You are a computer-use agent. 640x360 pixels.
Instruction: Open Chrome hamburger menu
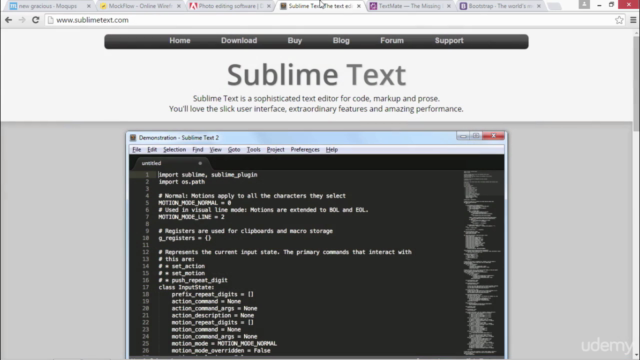tap(633, 20)
